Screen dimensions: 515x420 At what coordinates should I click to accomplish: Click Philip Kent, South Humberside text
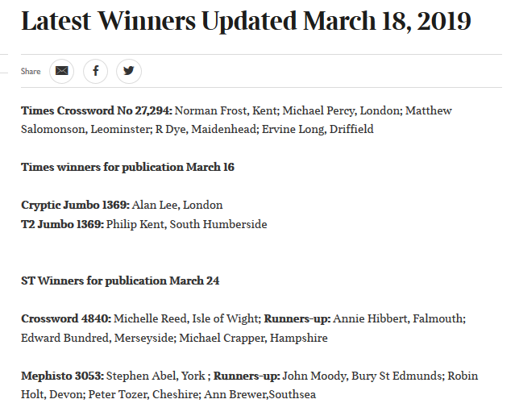pos(186,224)
